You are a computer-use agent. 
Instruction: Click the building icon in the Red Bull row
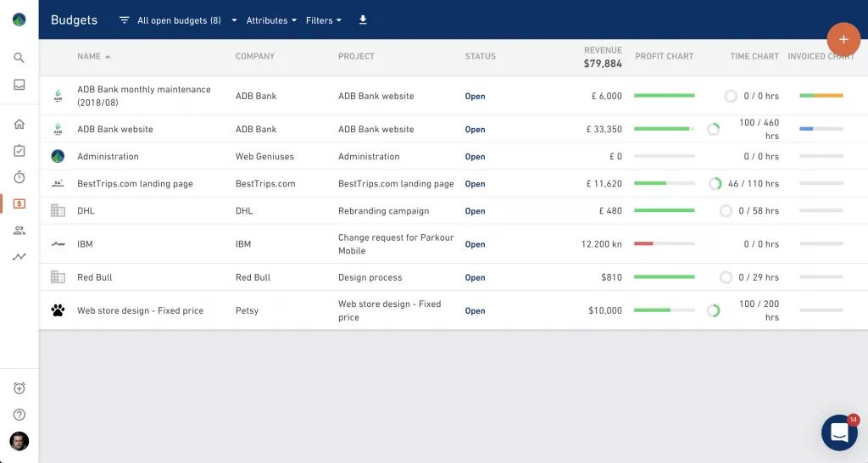click(58, 277)
